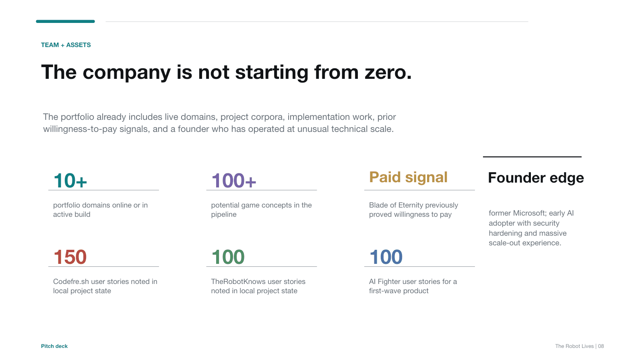Click the portfolio summary paragraph
Screen dimensions: 644x362
(219, 123)
